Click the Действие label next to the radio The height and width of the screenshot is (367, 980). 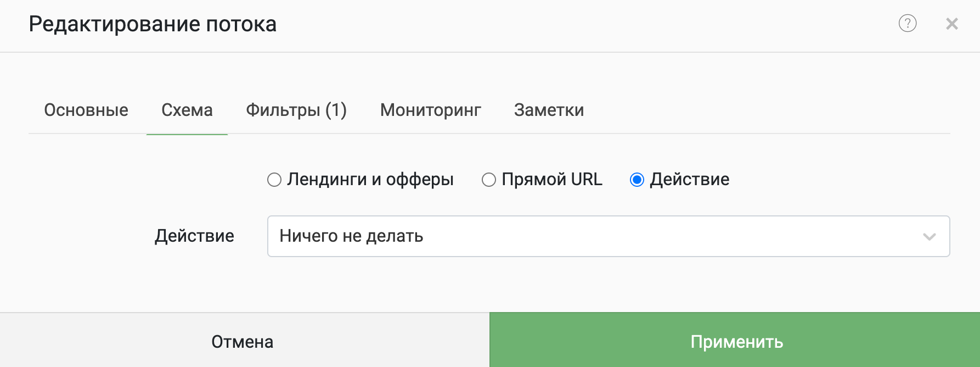[690, 179]
